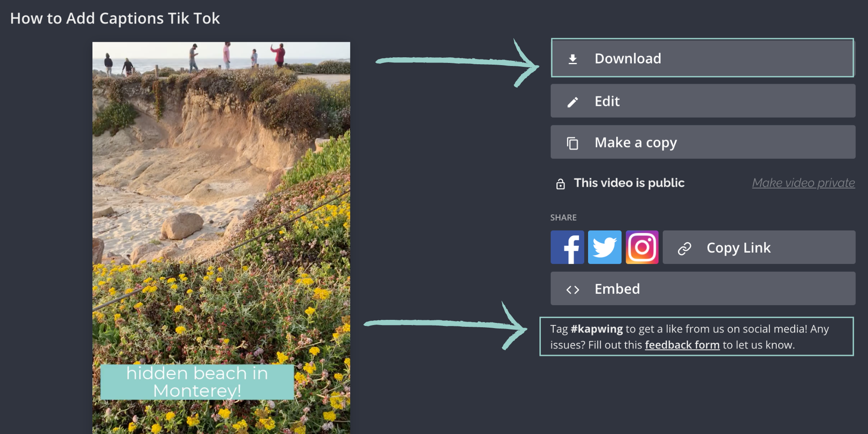This screenshot has width=868, height=434.
Task: Click the beach video preview
Action: (221, 195)
